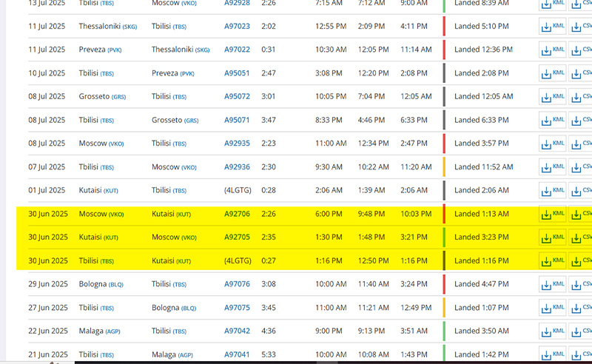Image resolution: width=592 pixels, height=364 pixels.
Task: Select the "Landed 3:23 PM" status text
Action: point(482,237)
